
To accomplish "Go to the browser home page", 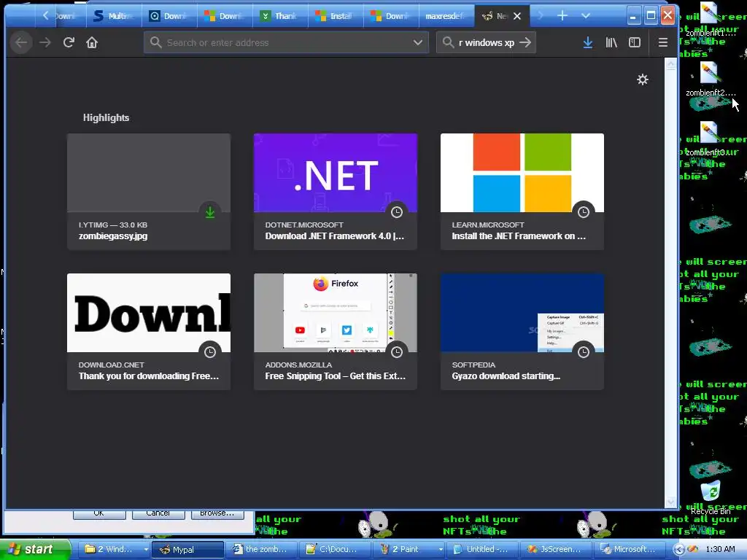I will coord(92,42).
